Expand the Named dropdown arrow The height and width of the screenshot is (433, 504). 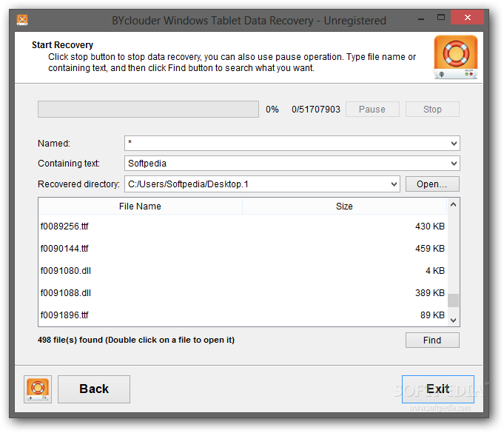coord(454,143)
